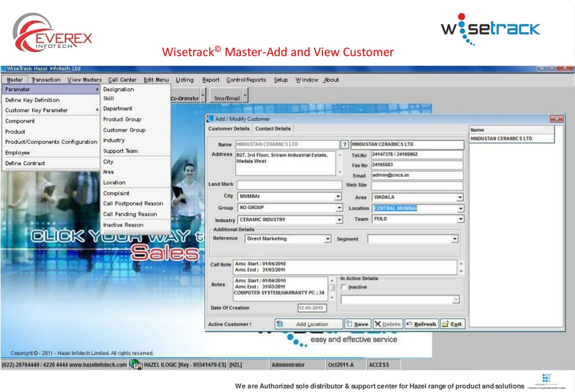Screen dimensions: 575x392
Task: Click the Add / Modify Customer window icon
Action: (x=210, y=119)
